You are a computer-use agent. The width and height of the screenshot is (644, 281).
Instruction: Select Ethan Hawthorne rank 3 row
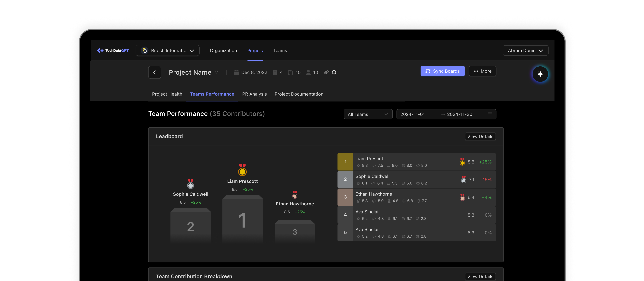tap(416, 197)
